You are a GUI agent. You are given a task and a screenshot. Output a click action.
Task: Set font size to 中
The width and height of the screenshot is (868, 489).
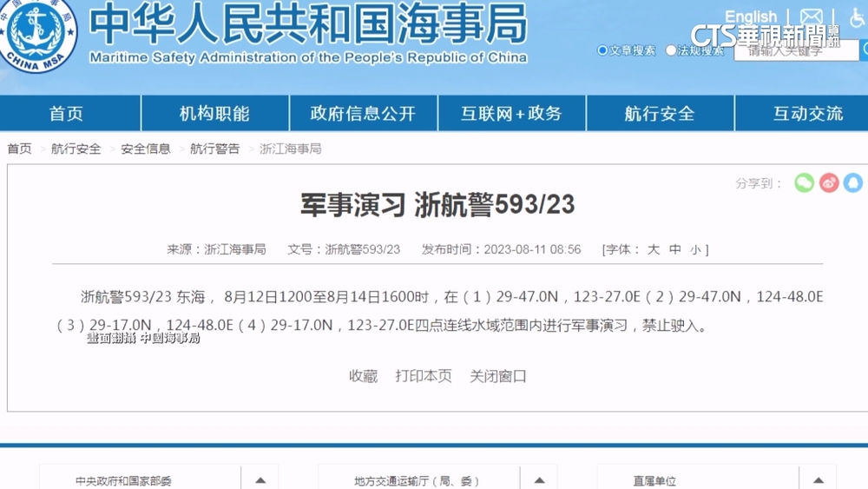click(674, 249)
